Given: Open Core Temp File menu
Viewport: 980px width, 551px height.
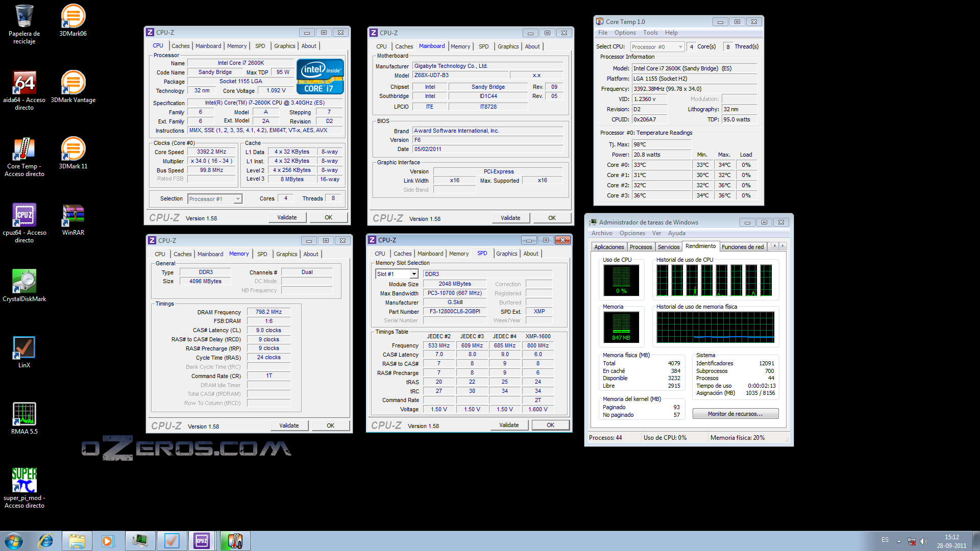Looking at the screenshot, I should (603, 33).
